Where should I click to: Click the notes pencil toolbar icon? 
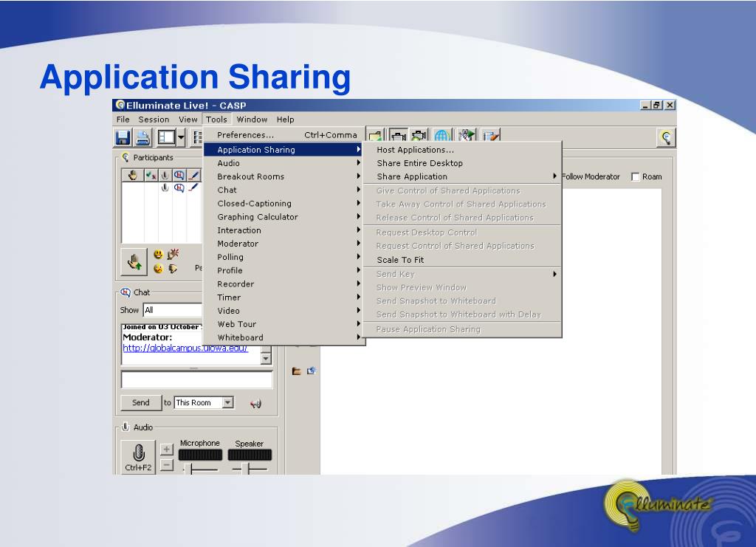[x=491, y=136]
